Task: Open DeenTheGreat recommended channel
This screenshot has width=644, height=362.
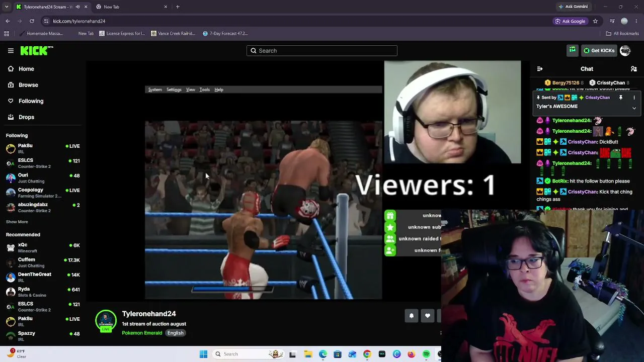Action: coord(43,277)
